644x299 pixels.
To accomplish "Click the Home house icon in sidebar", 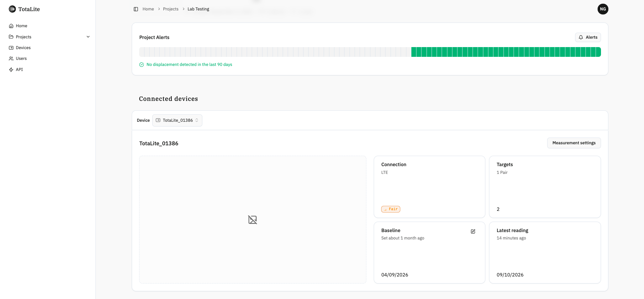I will pos(11,26).
